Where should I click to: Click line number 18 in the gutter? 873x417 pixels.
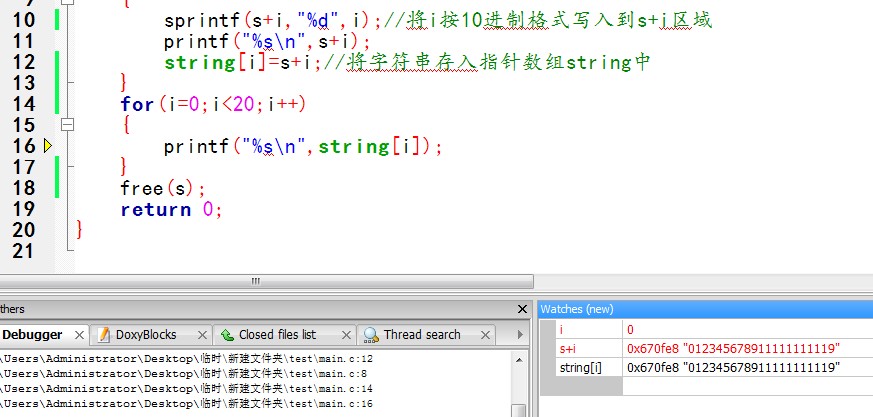pyautogui.click(x=23, y=188)
